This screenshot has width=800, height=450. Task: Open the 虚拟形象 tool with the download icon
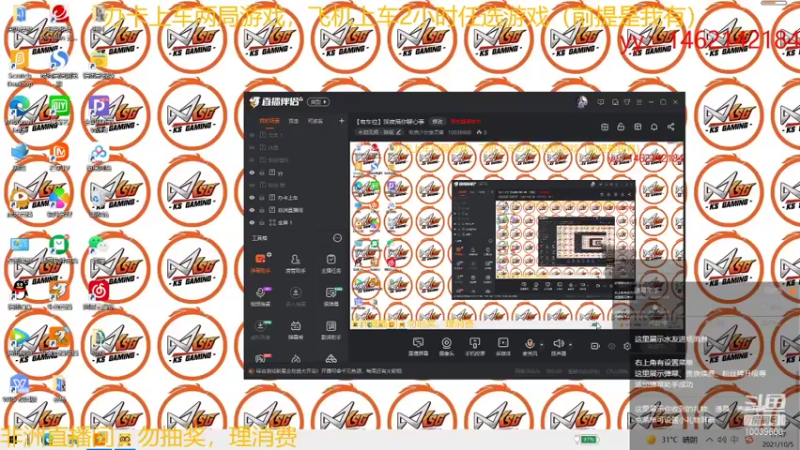(261, 330)
